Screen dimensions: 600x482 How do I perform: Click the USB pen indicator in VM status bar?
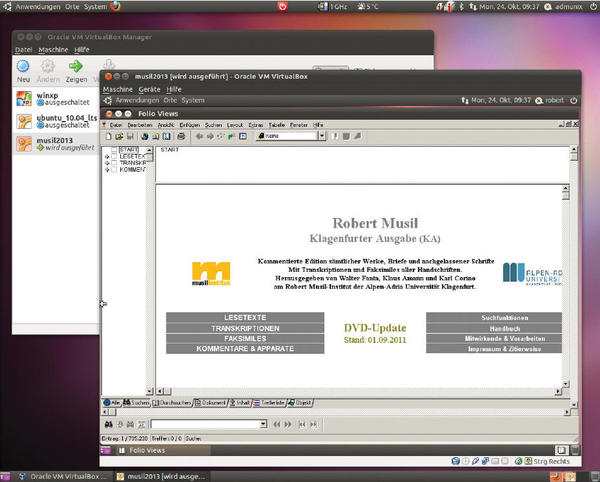coord(475,461)
